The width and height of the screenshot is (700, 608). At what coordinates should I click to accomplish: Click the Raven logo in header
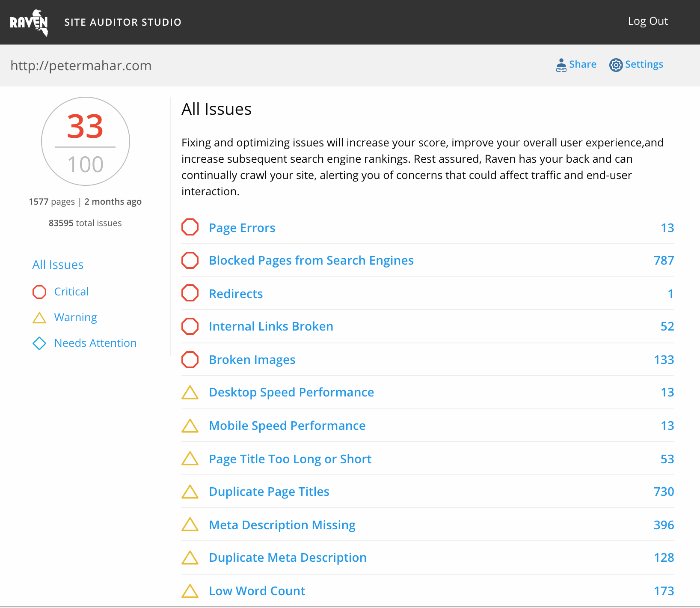tap(29, 22)
